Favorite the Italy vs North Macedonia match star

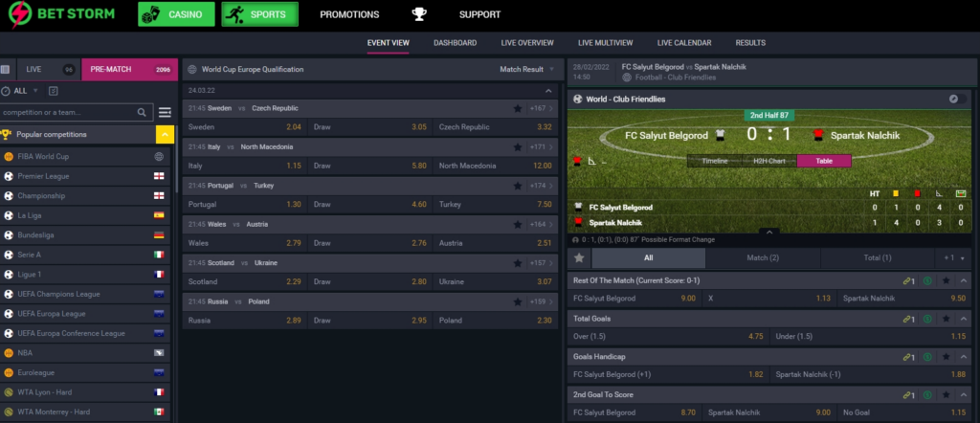[518, 146]
